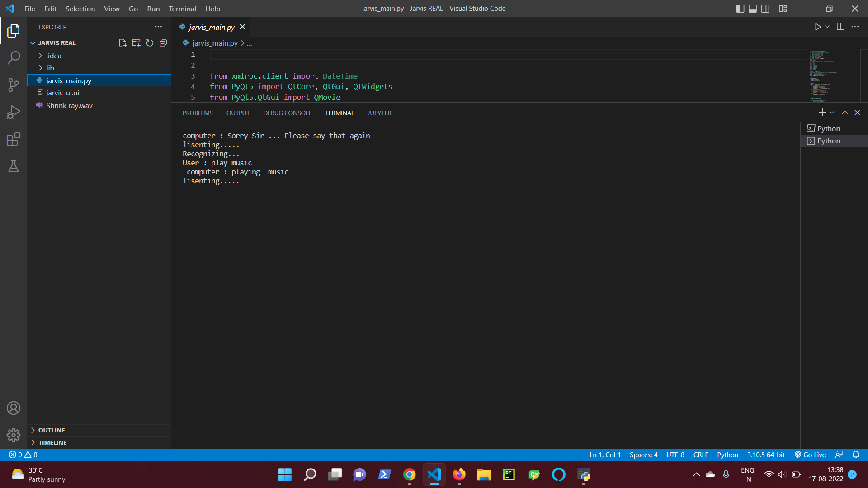Screen dimensions: 868x488
Task: Open Accounts menu in activity bar
Action: click(x=14, y=408)
